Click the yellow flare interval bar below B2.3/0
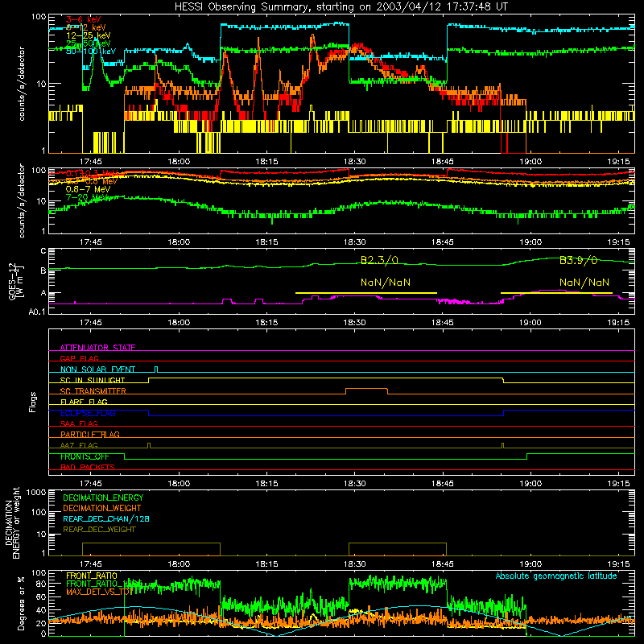The image size is (644, 644). 366,293
